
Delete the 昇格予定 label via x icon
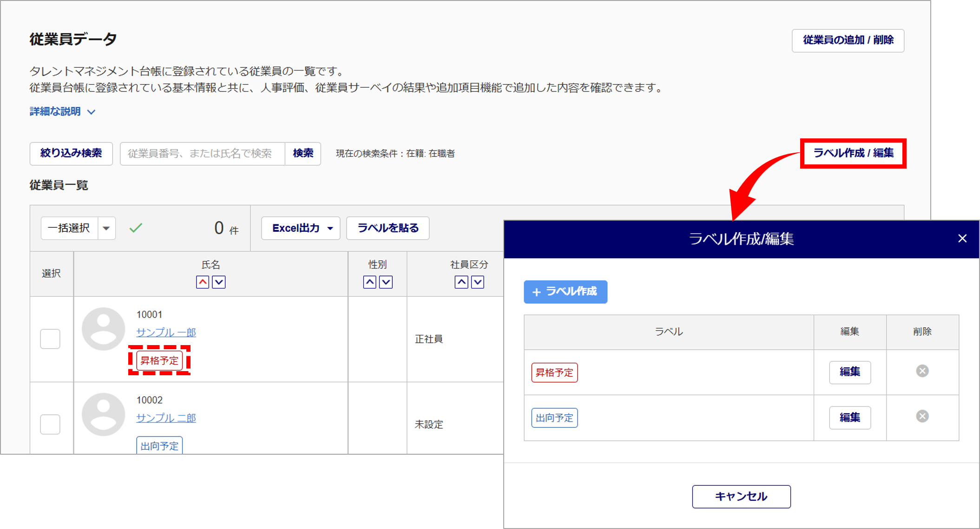point(922,371)
